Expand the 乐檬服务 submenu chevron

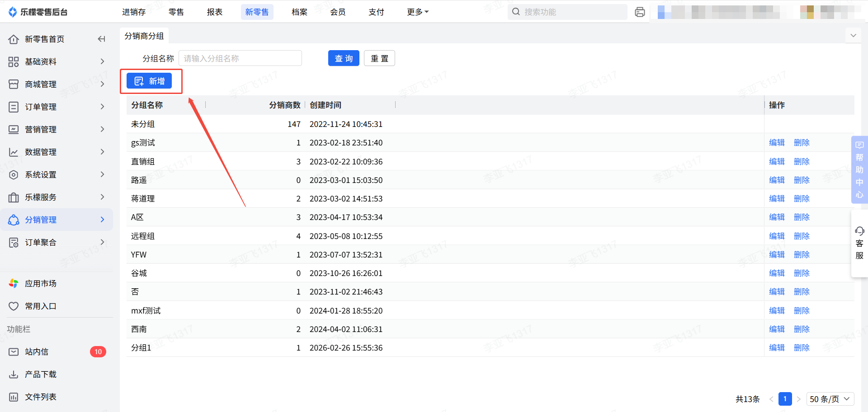pyautogui.click(x=102, y=197)
